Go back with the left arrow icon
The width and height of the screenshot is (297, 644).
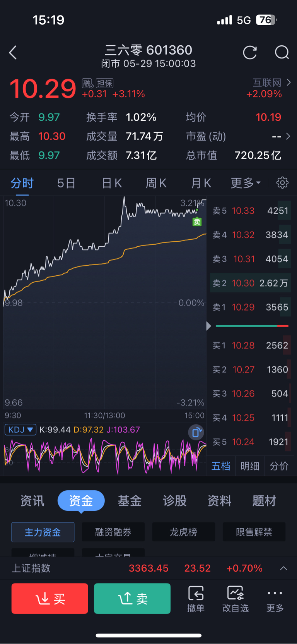pos(13,53)
